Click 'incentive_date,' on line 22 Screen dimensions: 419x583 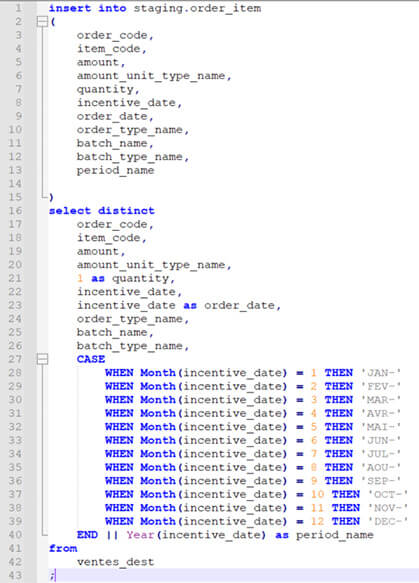tap(129, 292)
